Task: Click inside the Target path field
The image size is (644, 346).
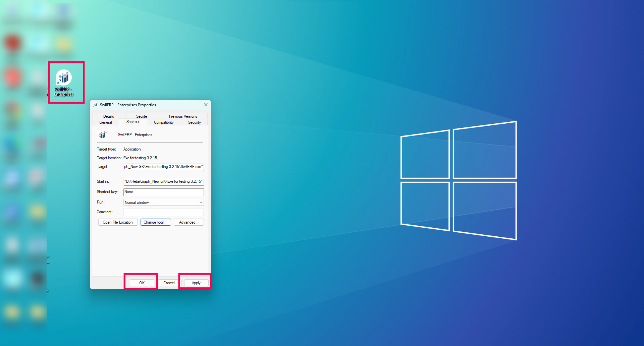Action: tap(163, 167)
